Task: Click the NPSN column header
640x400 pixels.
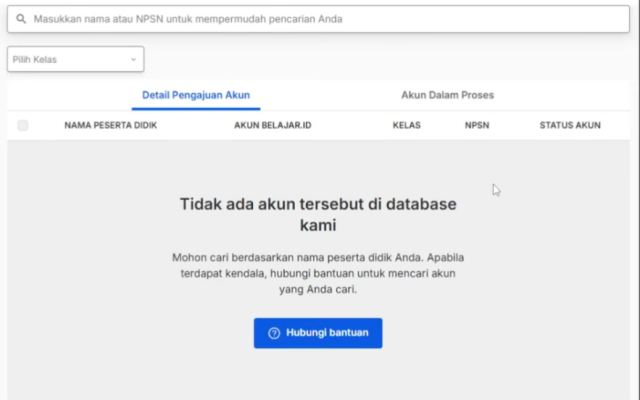Action: point(477,125)
